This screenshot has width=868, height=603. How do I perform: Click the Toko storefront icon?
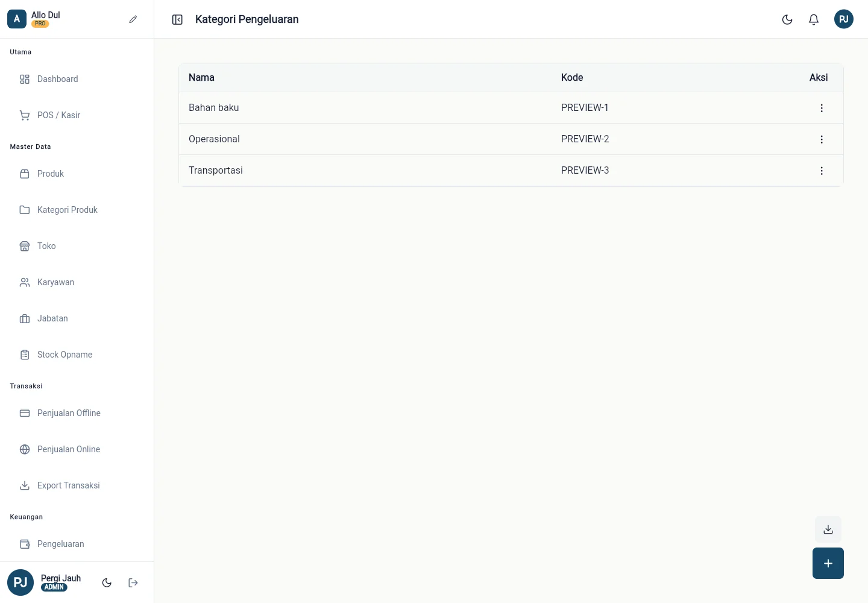tap(25, 246)
